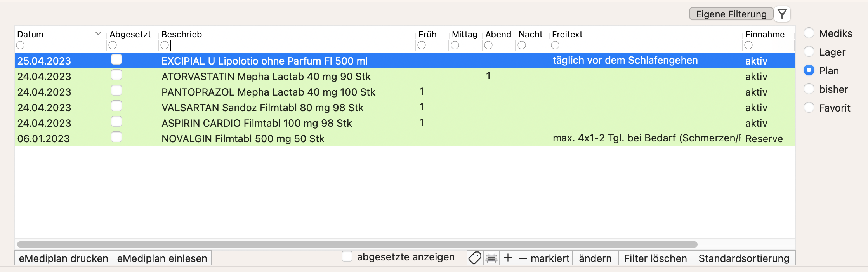This screenshot has width=868, height=272.
Task: Open Eigene Filterung button
Action: pos(731,14)
